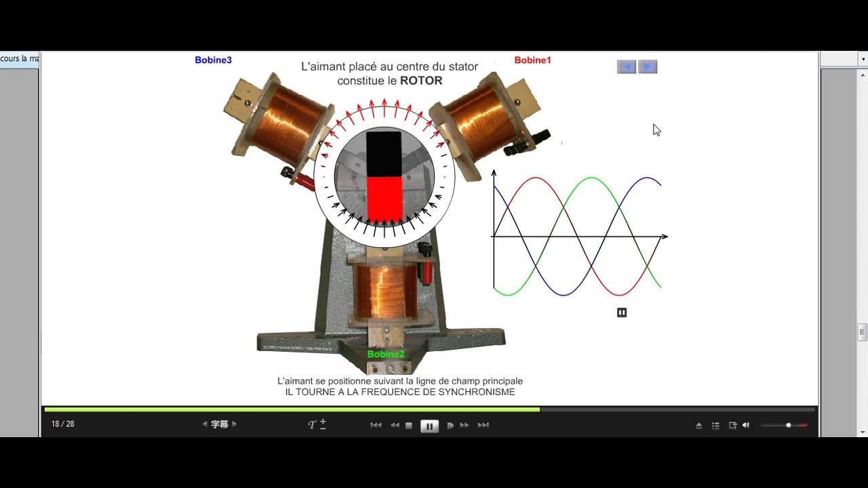
Task: Click the pop-out window icon
Action: [732, 426]
